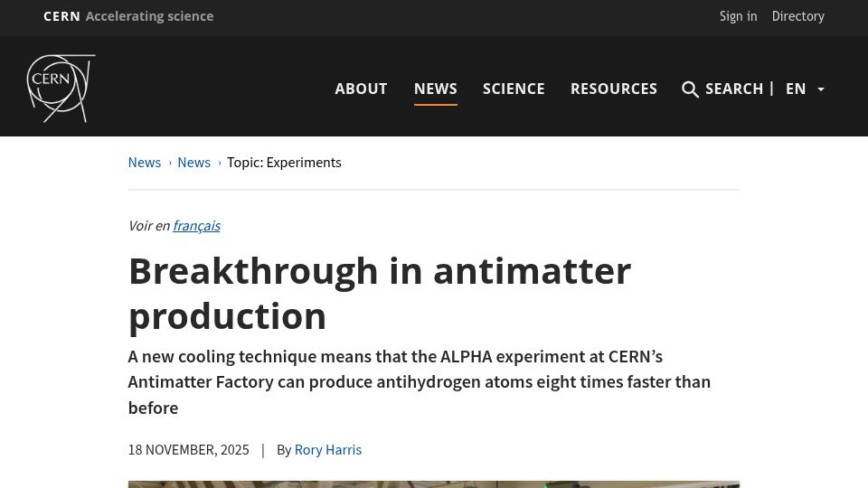The height and width of the screenshot is (488, 868).
Task: Click the article summary about ALPHA experiment
Action: coord(419,382)
